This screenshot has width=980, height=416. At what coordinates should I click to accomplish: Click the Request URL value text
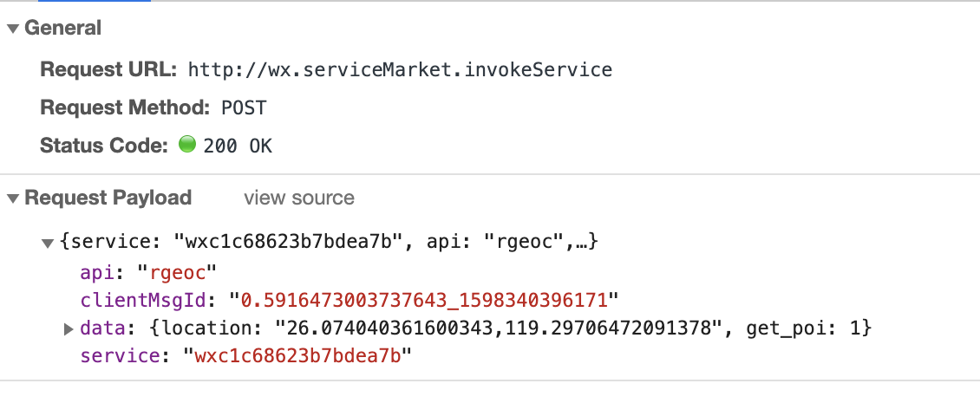(400, 70)
